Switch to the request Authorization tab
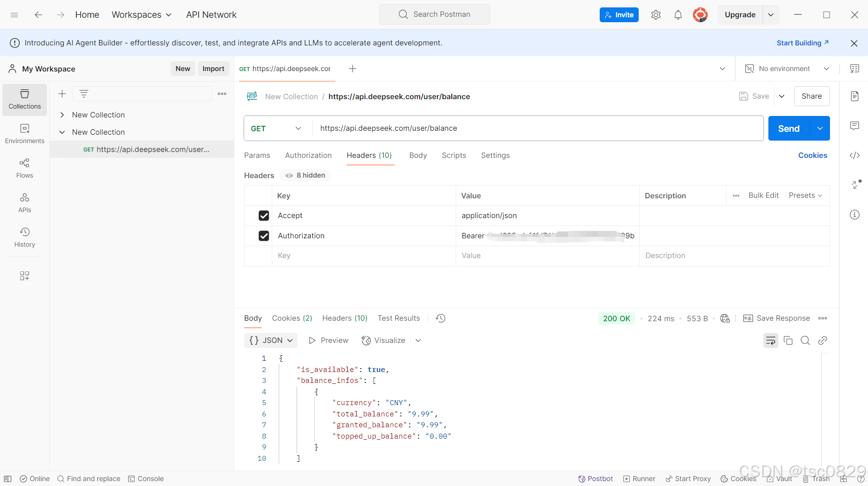868x486 pixels. 308,155
